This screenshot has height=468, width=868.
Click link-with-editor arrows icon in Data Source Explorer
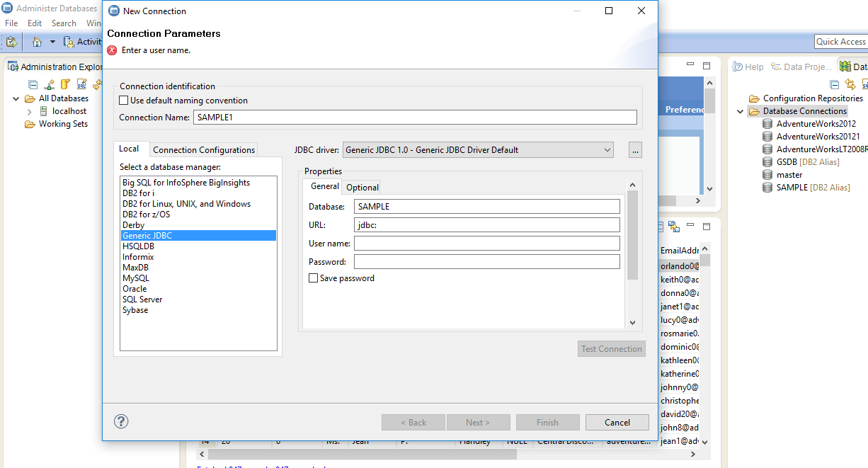point(851,84)
